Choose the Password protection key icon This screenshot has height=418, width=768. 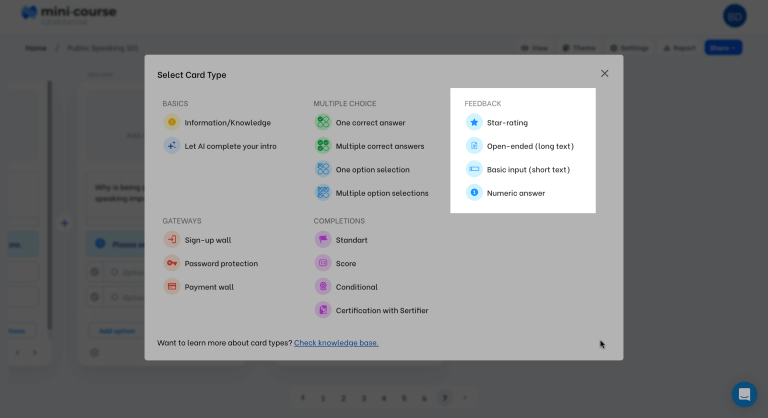(172, 263)
